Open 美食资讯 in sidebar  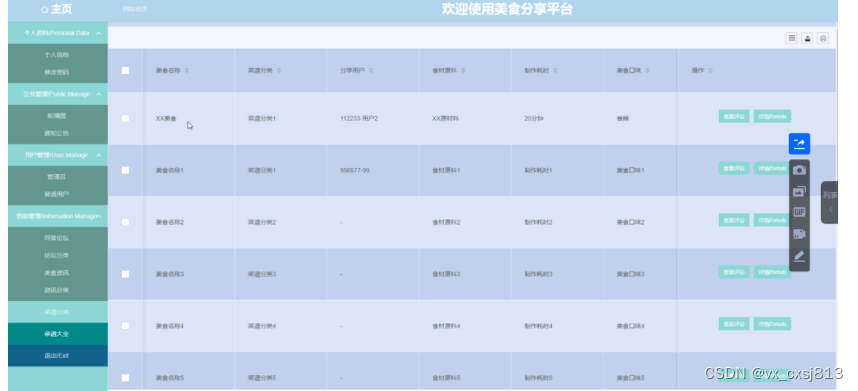coord(57,273)
